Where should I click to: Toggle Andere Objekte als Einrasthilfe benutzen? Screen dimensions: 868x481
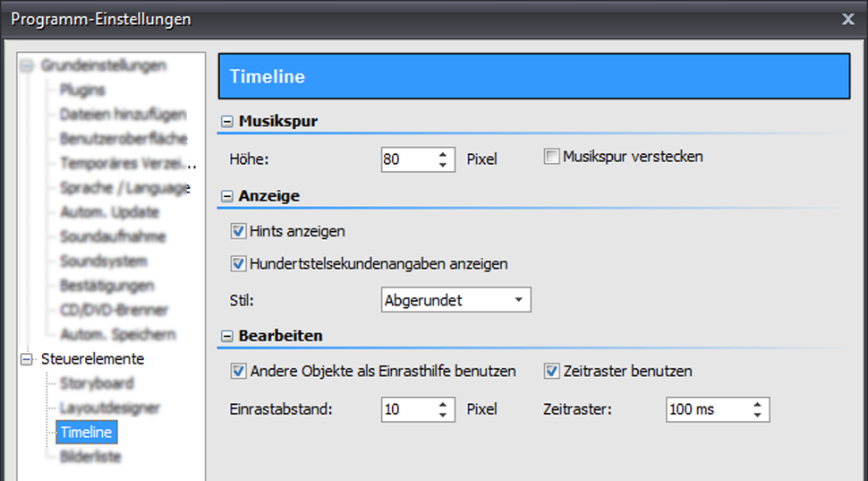238,371
